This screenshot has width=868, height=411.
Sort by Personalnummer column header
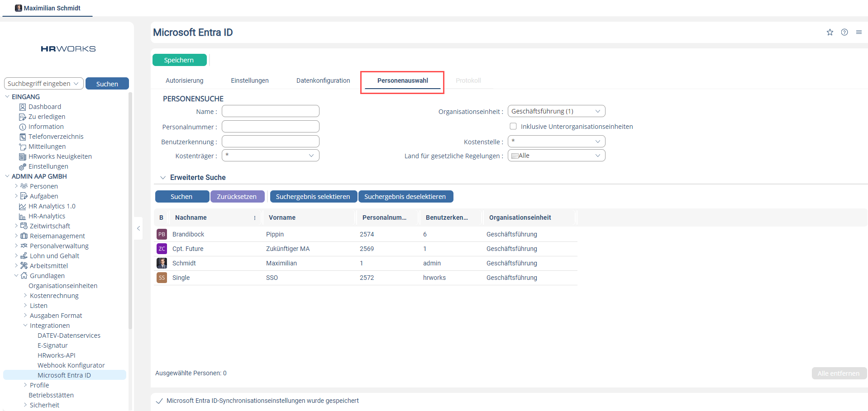point(384,217)
